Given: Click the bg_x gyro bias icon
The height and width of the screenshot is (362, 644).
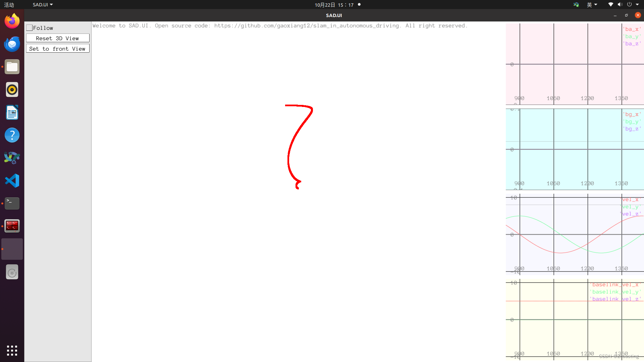Looking at the screenshot, I should click(x=633, y=114).
